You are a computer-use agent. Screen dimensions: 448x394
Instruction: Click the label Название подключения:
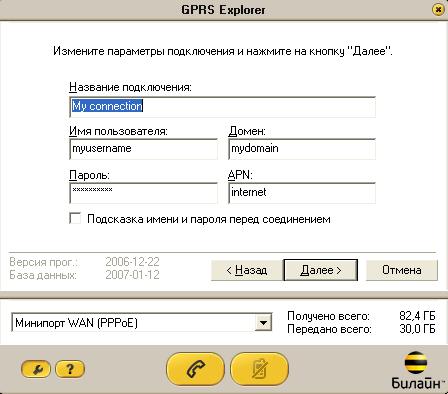(x=130, y=87)
